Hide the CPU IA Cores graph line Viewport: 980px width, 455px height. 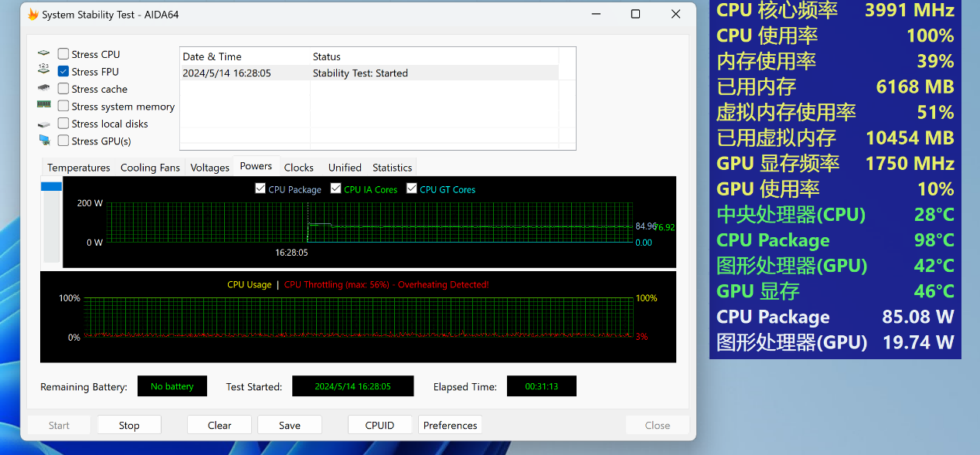click(335, 188)
